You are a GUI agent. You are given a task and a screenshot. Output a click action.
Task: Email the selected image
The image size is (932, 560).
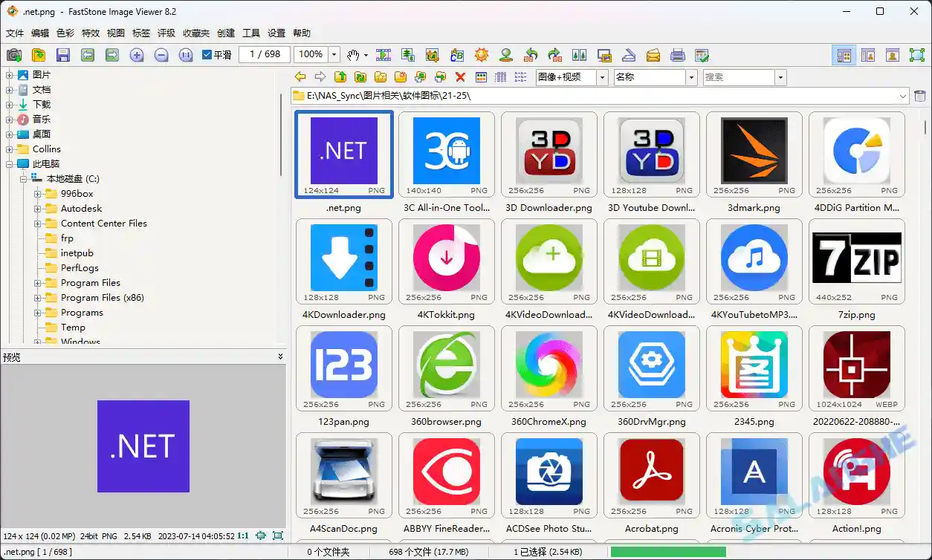tap(651, 55)
